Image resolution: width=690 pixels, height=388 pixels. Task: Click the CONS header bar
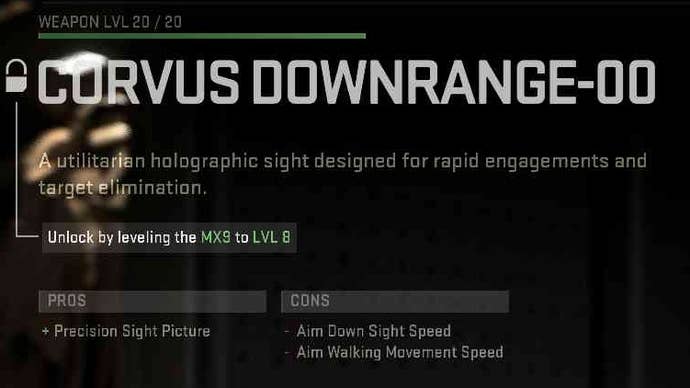[395, 301]
